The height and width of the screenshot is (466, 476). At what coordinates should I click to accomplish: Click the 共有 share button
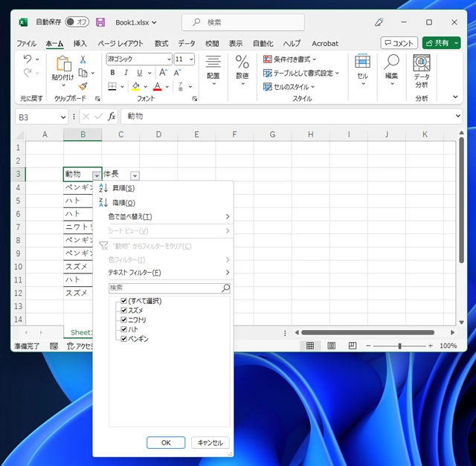437,43
